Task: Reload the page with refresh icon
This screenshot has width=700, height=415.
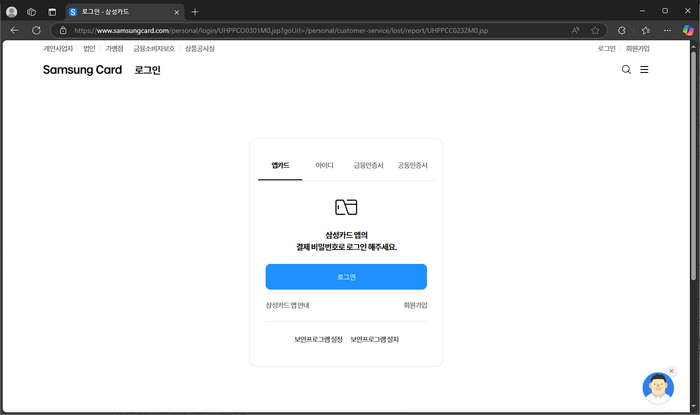Action: (36, 30)
